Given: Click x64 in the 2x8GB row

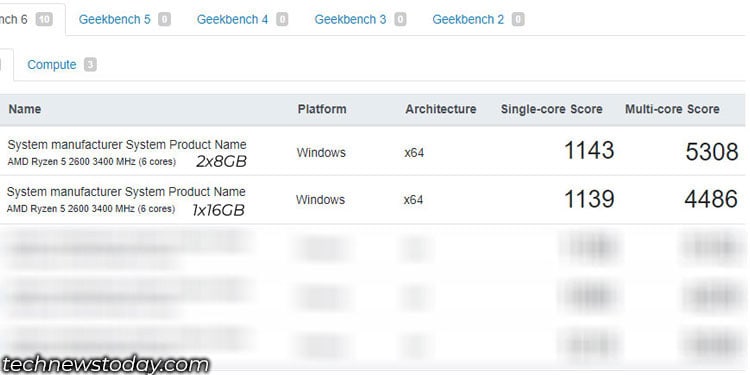Looking at the screenshot, I should click(x=414, y=153).
